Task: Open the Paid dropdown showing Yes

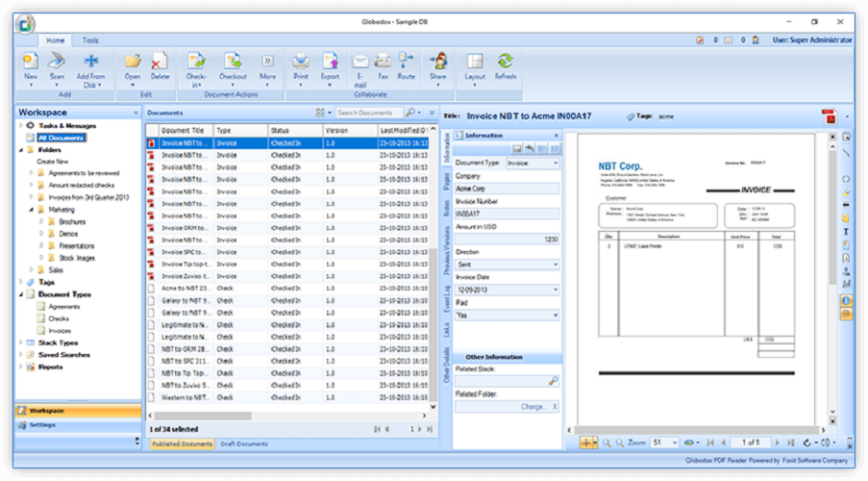Action: click(x=508, y=316)
